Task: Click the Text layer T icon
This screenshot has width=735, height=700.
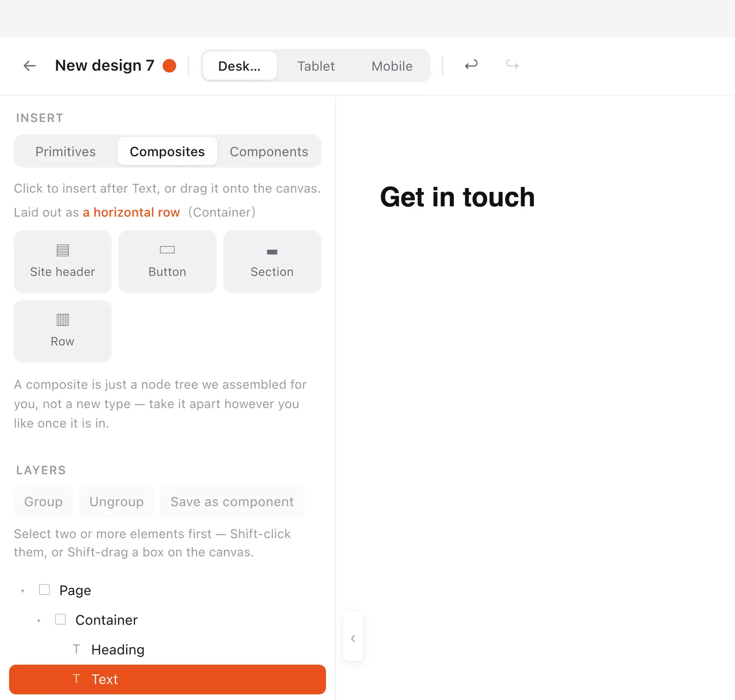Action: 76,679
